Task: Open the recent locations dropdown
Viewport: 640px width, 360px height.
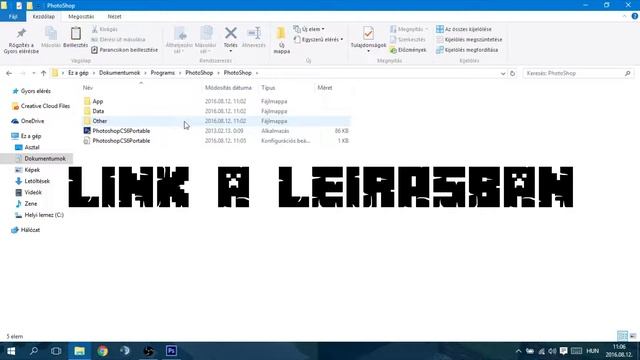Action: click(33, 73)
